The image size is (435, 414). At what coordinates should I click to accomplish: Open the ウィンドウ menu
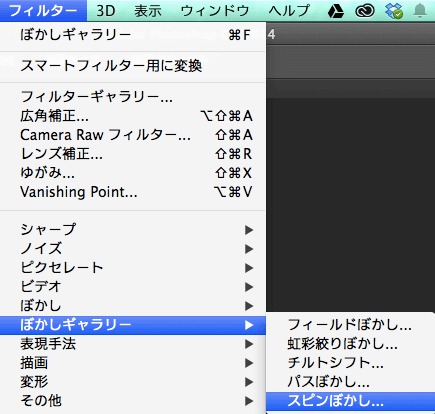pos(215,11)
